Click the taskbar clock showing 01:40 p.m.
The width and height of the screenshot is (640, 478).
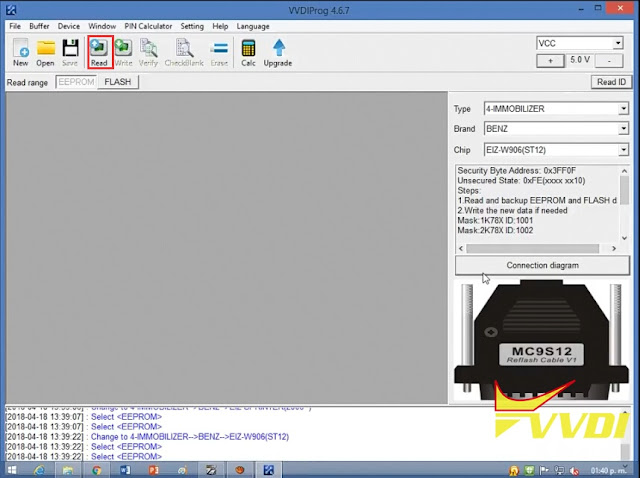tap(608, 471)
